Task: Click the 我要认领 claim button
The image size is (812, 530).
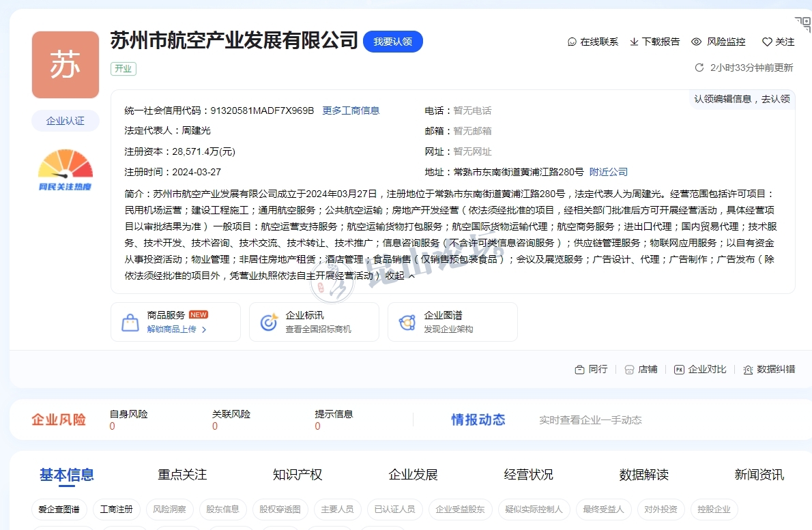Action: point(392,42)
